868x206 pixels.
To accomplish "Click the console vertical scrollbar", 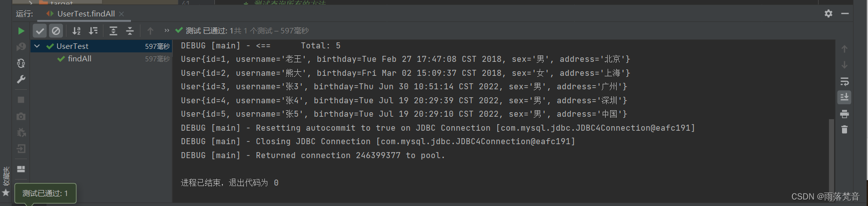I will click(x=832, y=150).
